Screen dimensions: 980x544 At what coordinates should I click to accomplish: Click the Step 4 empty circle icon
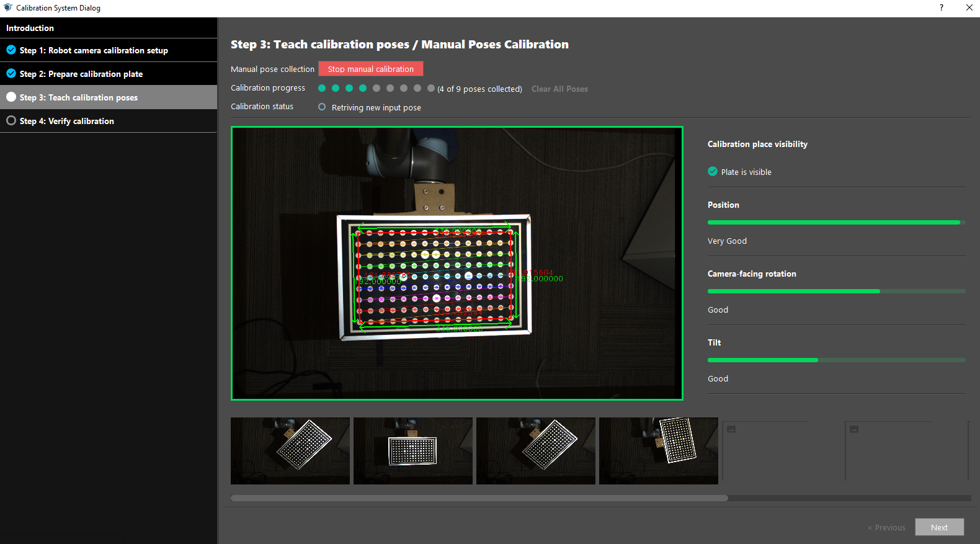(11, 120)
